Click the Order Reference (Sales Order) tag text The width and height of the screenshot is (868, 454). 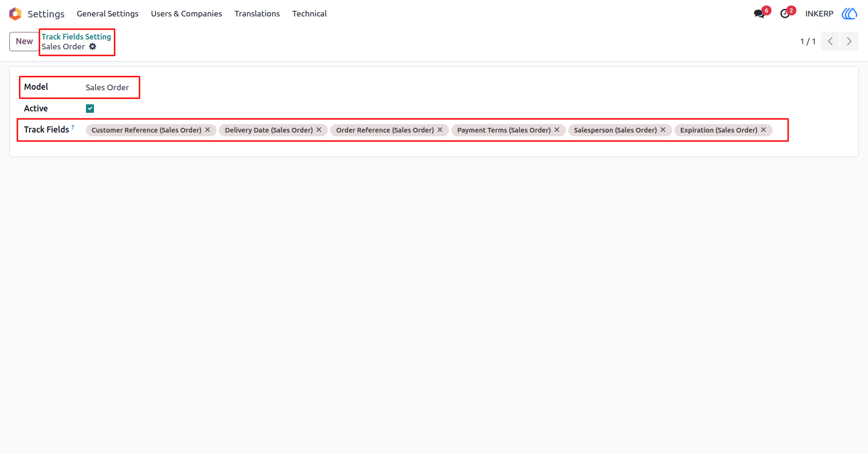[385, 130]
